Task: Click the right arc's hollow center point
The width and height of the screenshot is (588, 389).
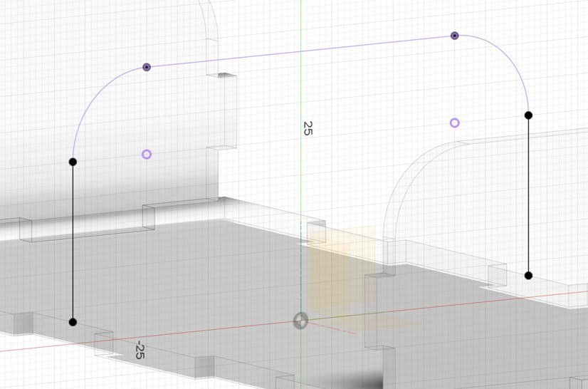Action: pyautogui.click(x=455, y=123)
